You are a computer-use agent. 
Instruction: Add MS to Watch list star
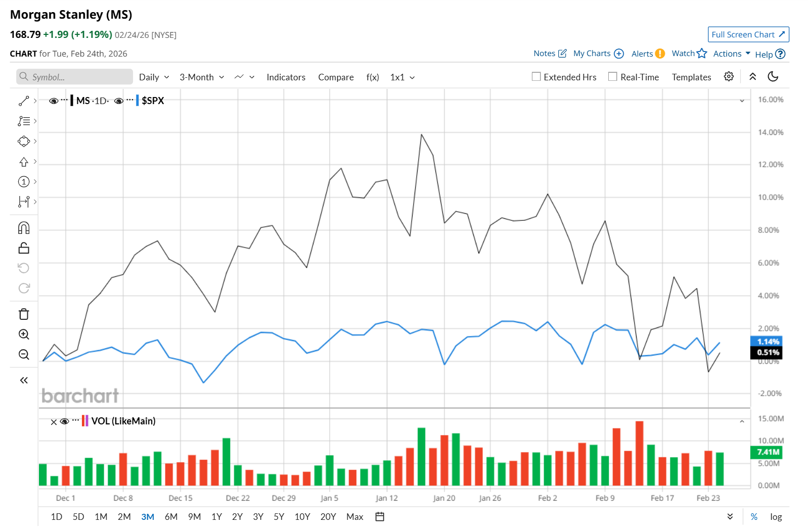click(702, 54)
